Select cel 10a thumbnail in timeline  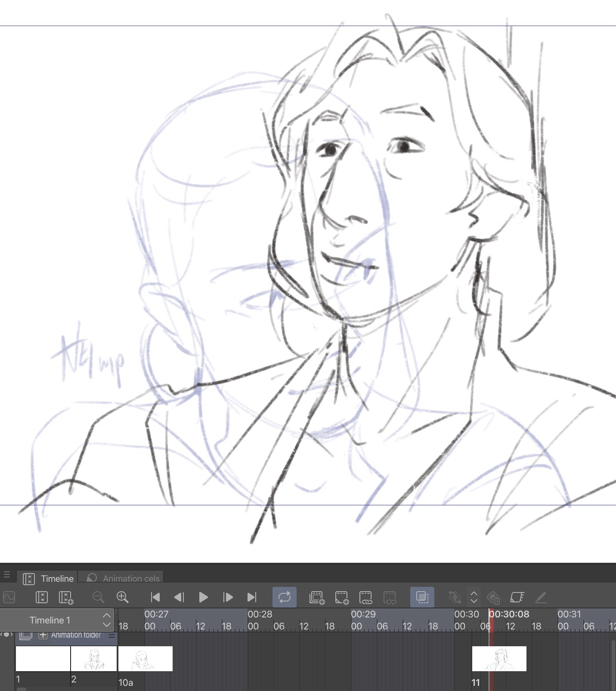tap(145, 658)
